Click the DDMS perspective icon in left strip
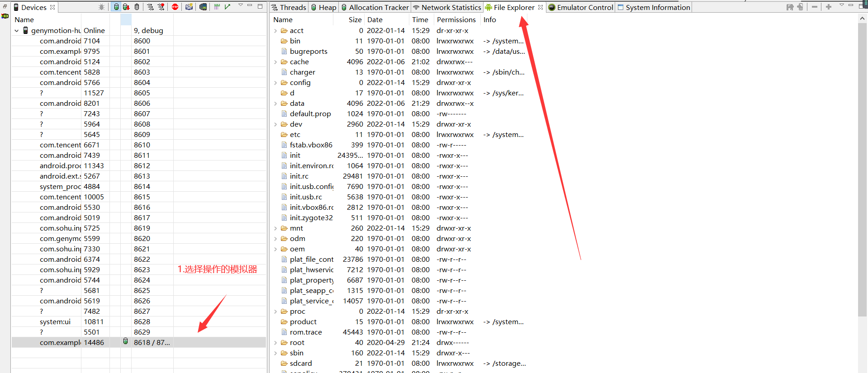Viewport: 868px width, 373px height. tap(5, 16)
